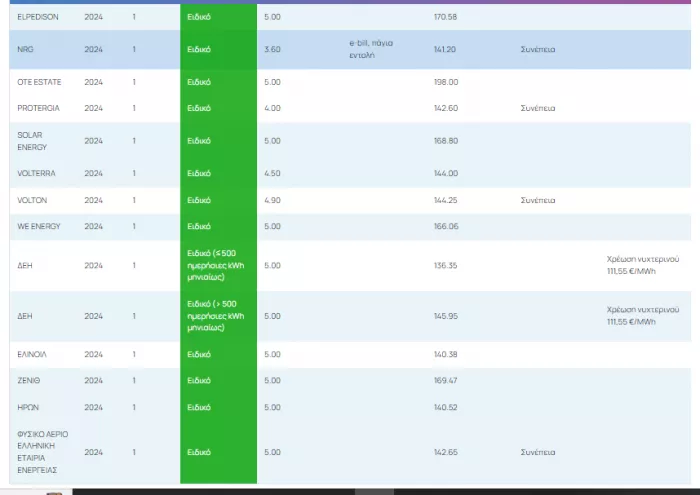Select the 142.65 price value
The image size is (700, 495).
tap(446, 452)
